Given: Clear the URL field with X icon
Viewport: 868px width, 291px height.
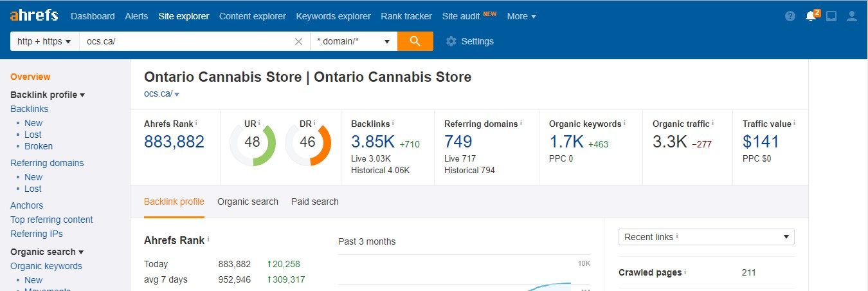Looking at the screenshot, I should click(298, 41).
